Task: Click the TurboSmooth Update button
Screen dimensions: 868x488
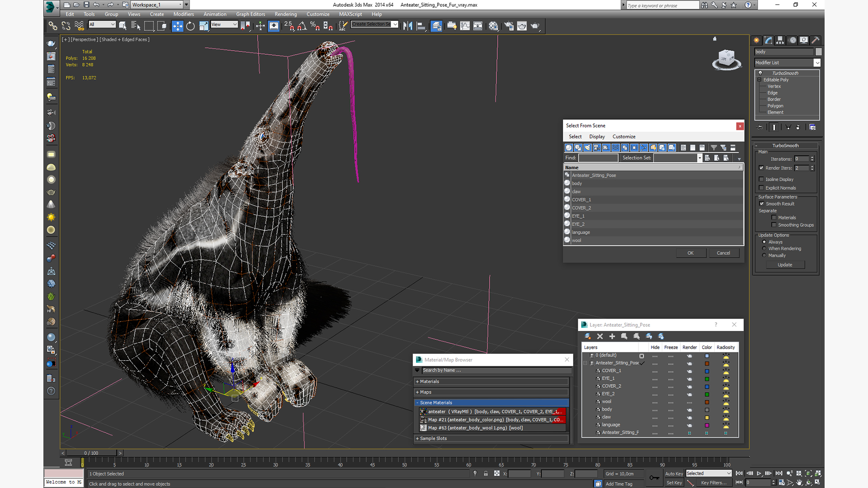Action: [785, 265]
